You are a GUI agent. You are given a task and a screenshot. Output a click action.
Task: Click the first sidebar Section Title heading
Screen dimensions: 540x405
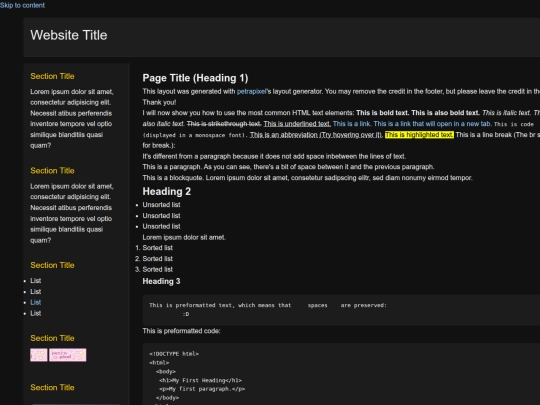click(52, 76)
